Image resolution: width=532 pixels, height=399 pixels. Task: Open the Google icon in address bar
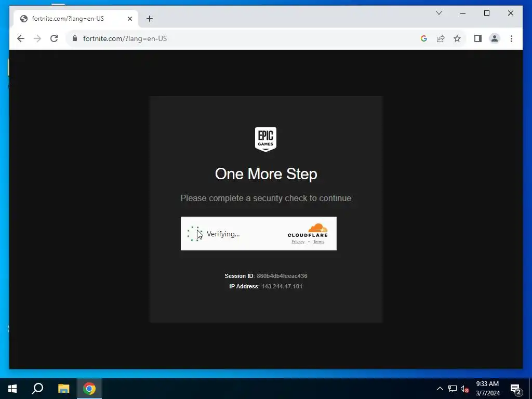pyautogui.click(x=424, y=38)
